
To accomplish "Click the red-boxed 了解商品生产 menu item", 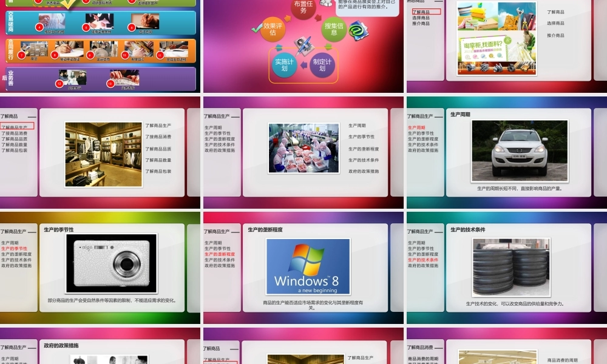I will click(x=17, y=126).
